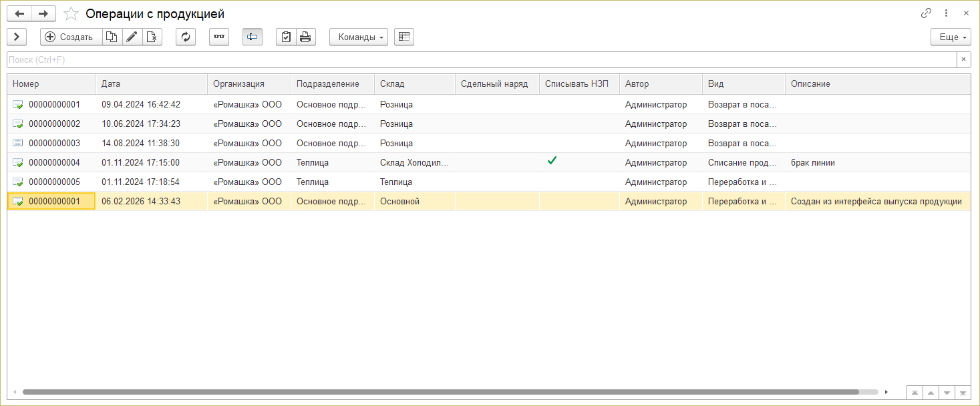Click the clipboard checkmark icon

286,37
